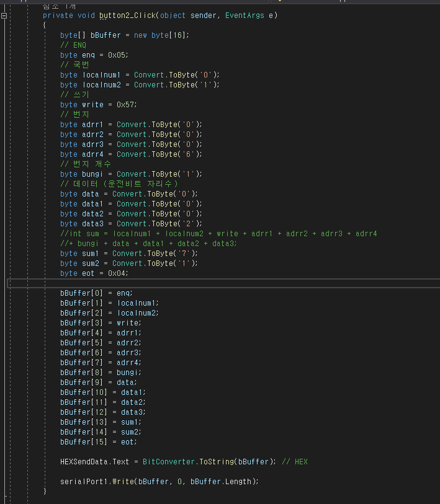Click the 'byte data2' declaration line

pos(131,214)
